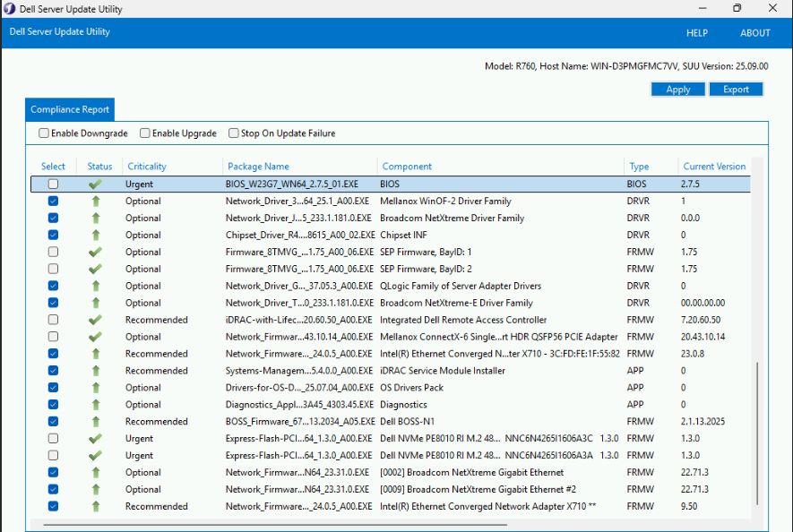Open the Compliance Report tab
The width and height of the screenshot is (793, 532).
(x=70, y=110)
